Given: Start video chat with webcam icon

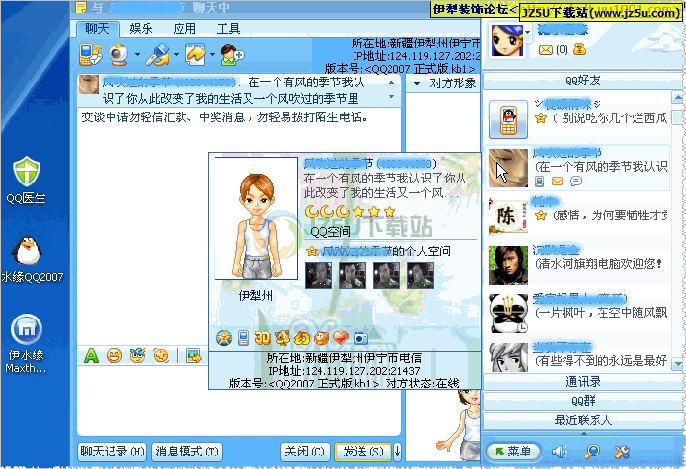Looking at the screenshot, I should 119,55.
